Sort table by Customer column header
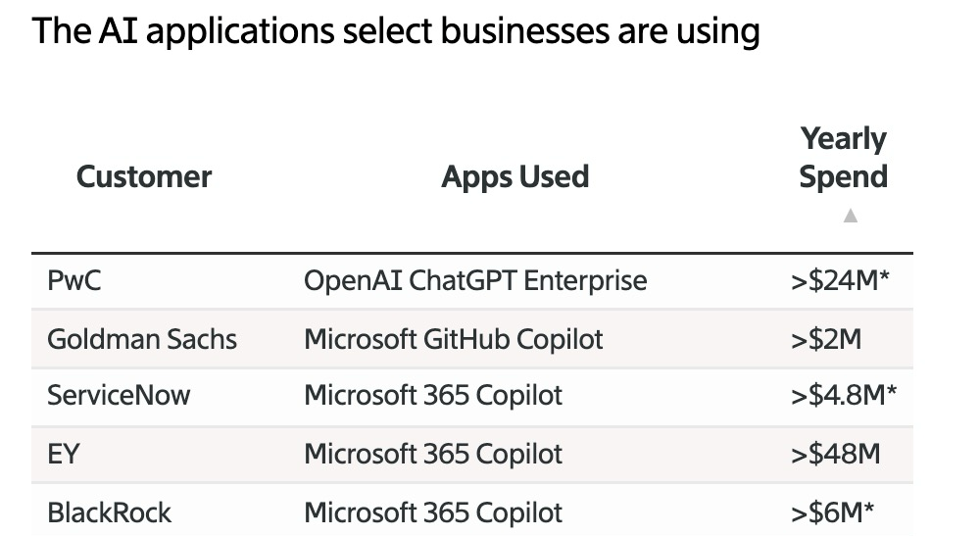This screenshot has width=980, height=536. [x=144, y=177]
